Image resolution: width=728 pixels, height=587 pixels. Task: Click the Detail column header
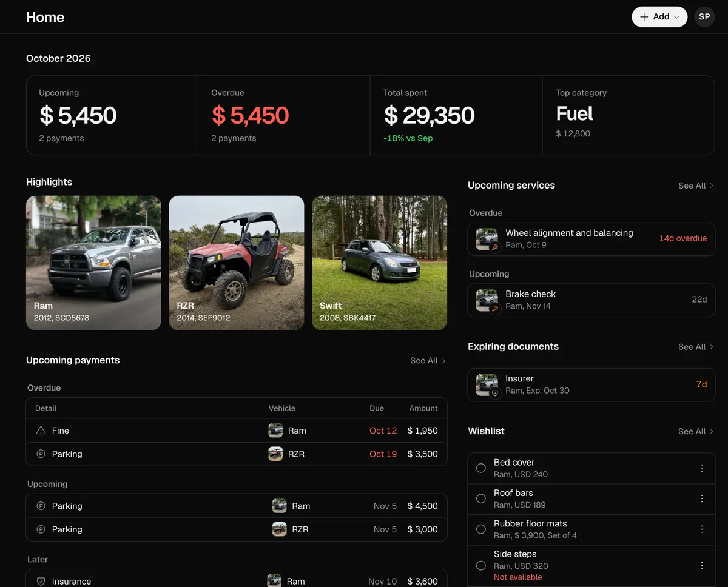[x=46, y=408]
